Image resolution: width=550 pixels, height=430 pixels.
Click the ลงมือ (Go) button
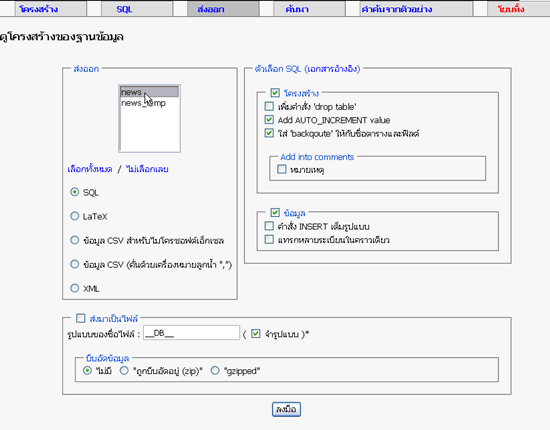click(286, 409)
